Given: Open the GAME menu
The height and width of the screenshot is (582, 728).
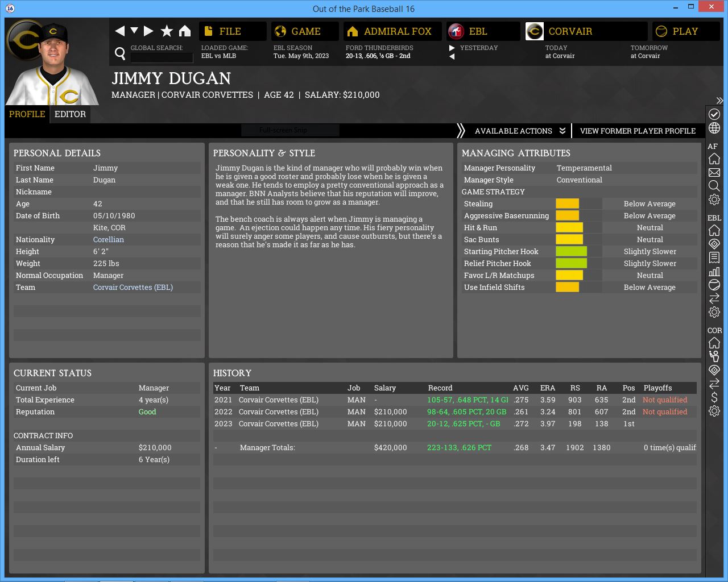Looking at the screenshot, I should tap(305, 31).
